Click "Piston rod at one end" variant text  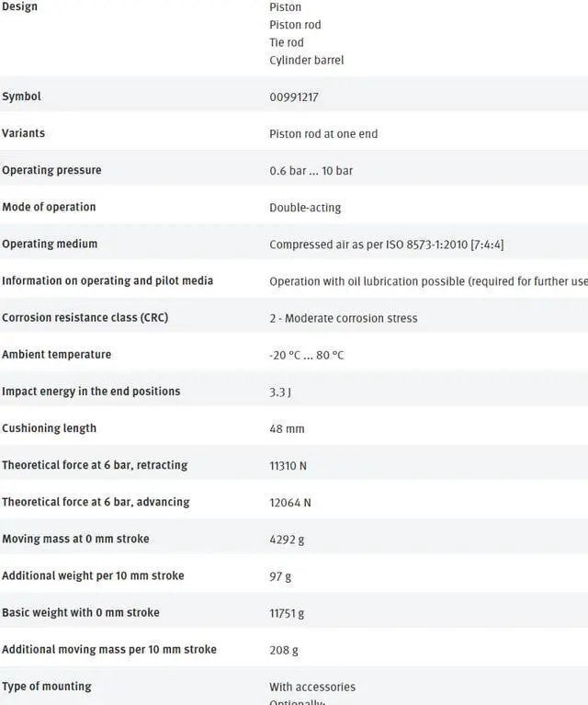pos(323,134)
